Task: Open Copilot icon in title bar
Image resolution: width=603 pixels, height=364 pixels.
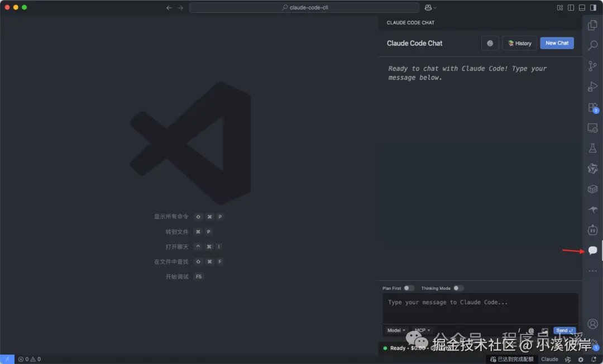Action: (428, 8)
